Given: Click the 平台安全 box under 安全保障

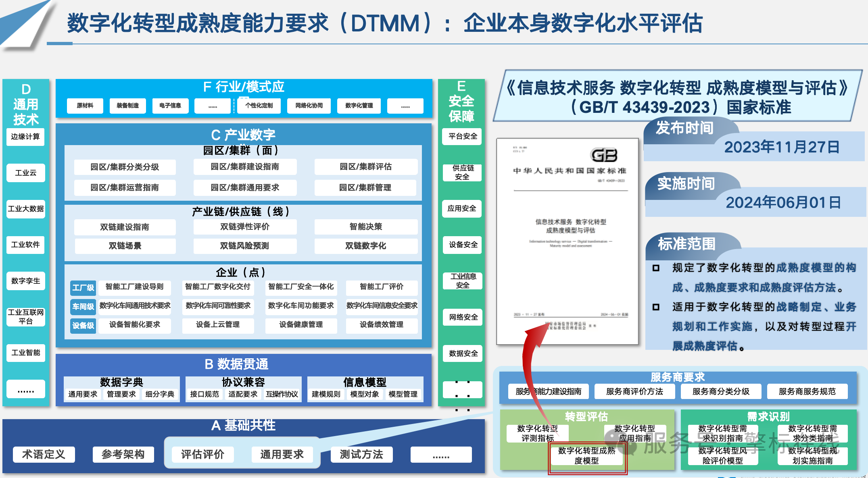Looking at the screenshot, I should (463, 136).
